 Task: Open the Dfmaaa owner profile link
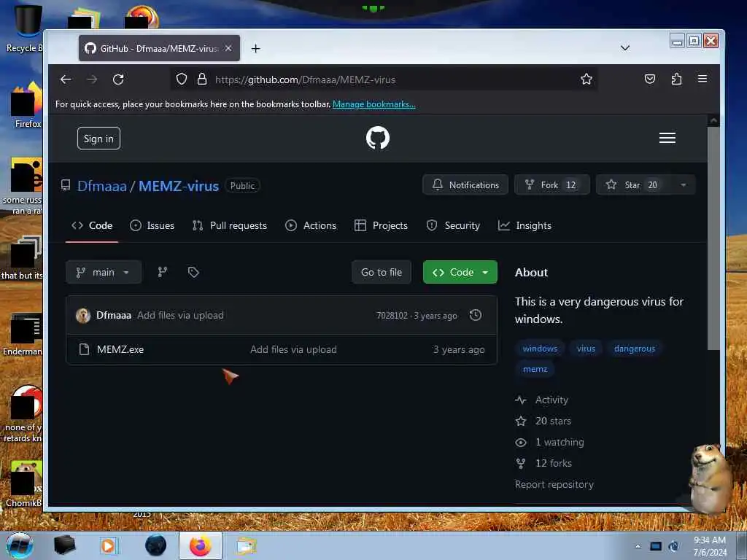(x=102, y=186)
